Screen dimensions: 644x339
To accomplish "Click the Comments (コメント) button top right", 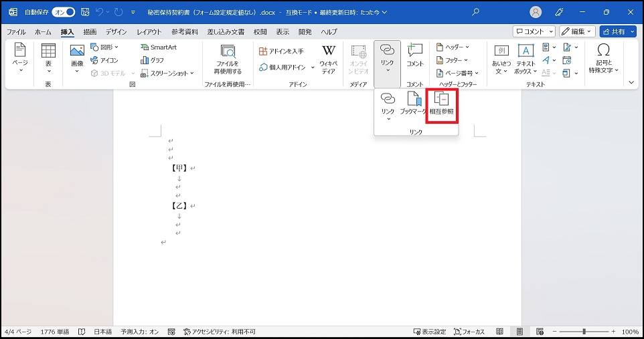I will pyautogui.click(x=534, y=31).
